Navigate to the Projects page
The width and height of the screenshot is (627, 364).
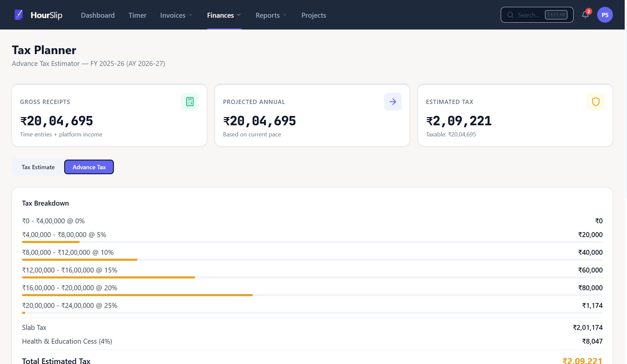coord(313,15)
